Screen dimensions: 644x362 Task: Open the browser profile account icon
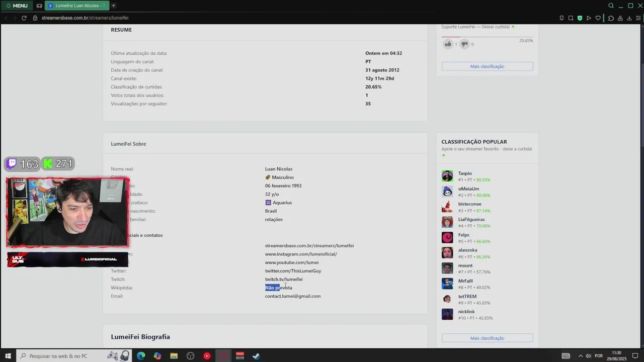[x=620, y=18]
